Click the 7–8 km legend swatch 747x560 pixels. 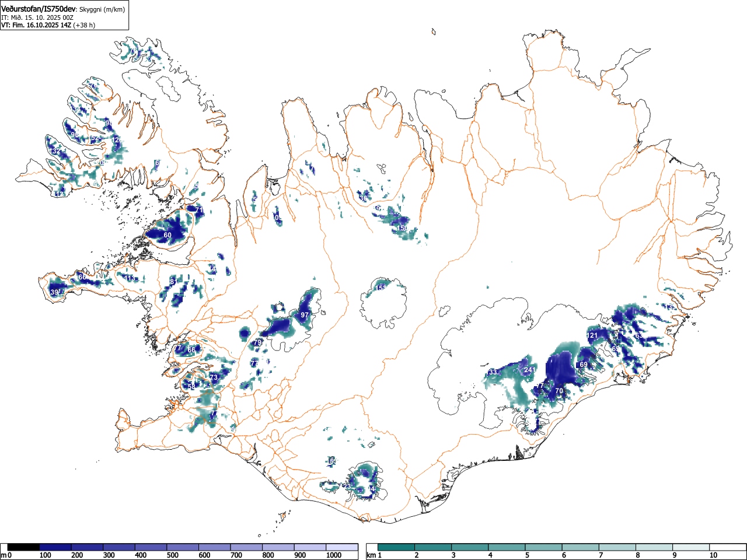click(619, 547)
